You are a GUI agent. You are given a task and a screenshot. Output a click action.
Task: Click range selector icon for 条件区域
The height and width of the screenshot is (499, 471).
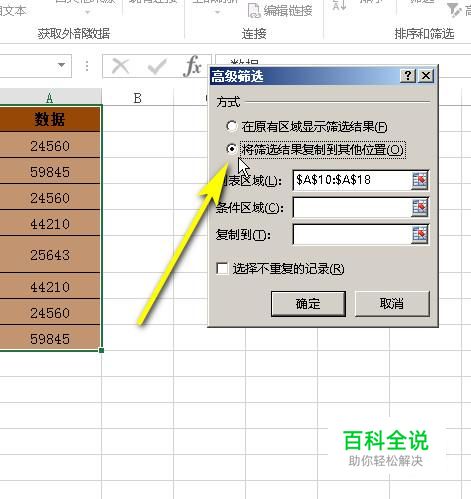pyautogui.click(x=420, y=208)
